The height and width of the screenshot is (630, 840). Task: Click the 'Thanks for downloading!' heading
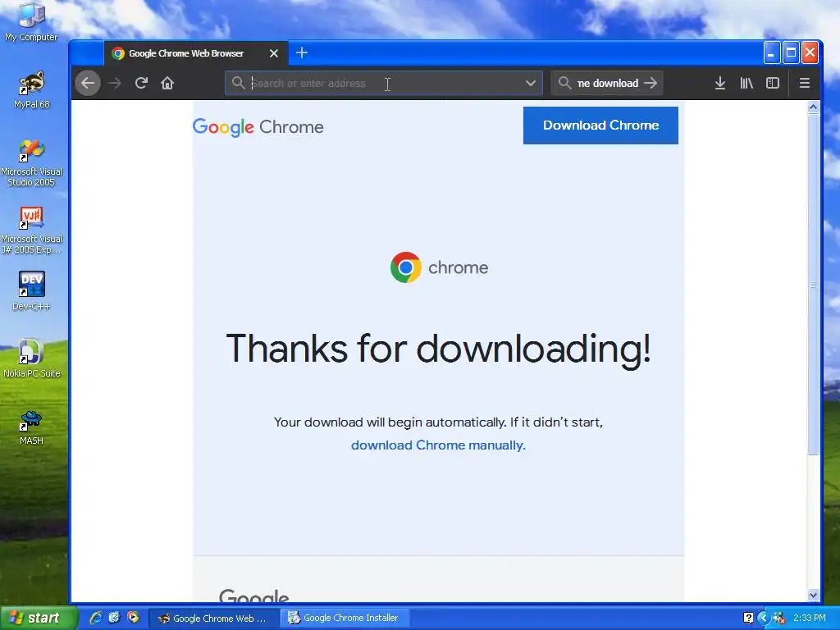click(438, 349)
